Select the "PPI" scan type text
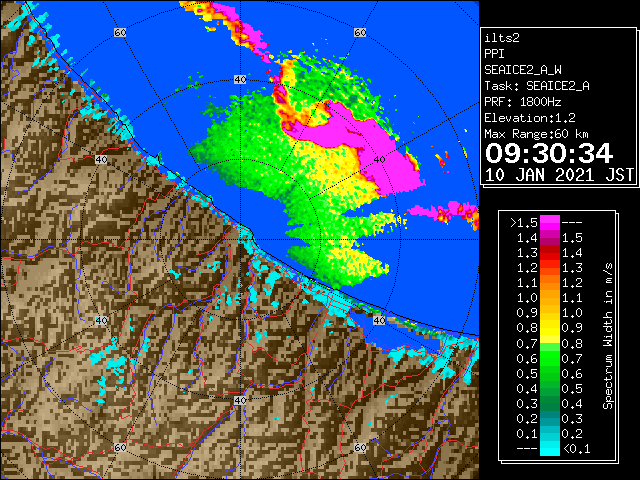The height and width of the screenshot is (480, 640). coord(494,54)
